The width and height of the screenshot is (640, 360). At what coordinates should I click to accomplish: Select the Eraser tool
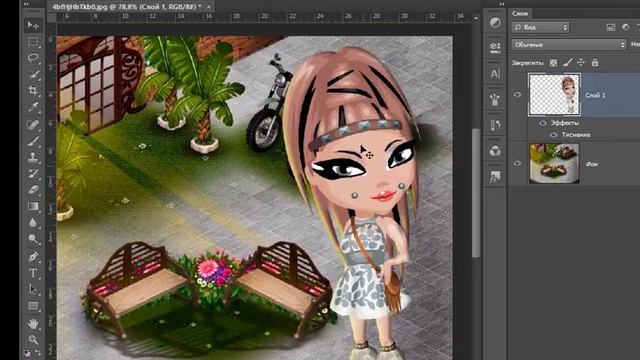[33, 190]
